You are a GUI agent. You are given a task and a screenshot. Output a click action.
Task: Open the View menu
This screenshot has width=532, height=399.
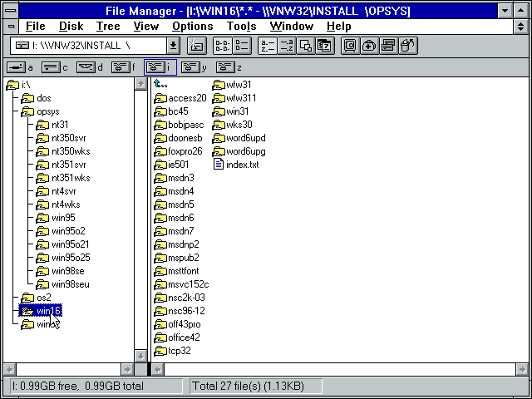tap(146, 26)
